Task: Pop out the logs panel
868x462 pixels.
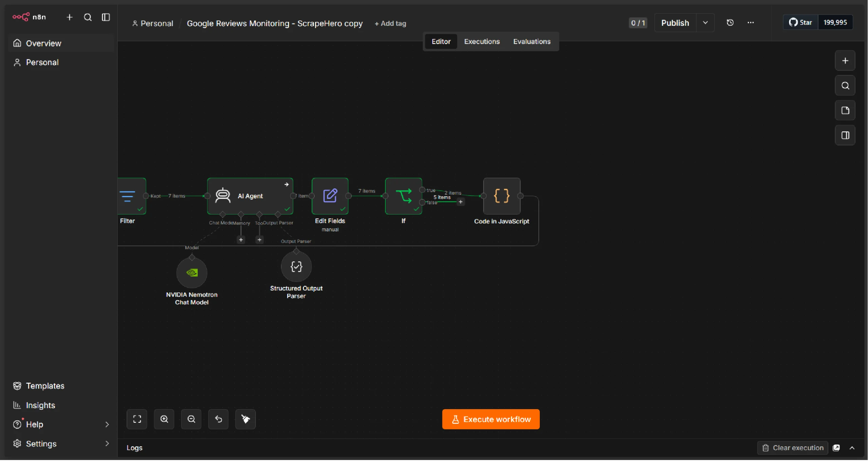Action: (x=836, y=448)
